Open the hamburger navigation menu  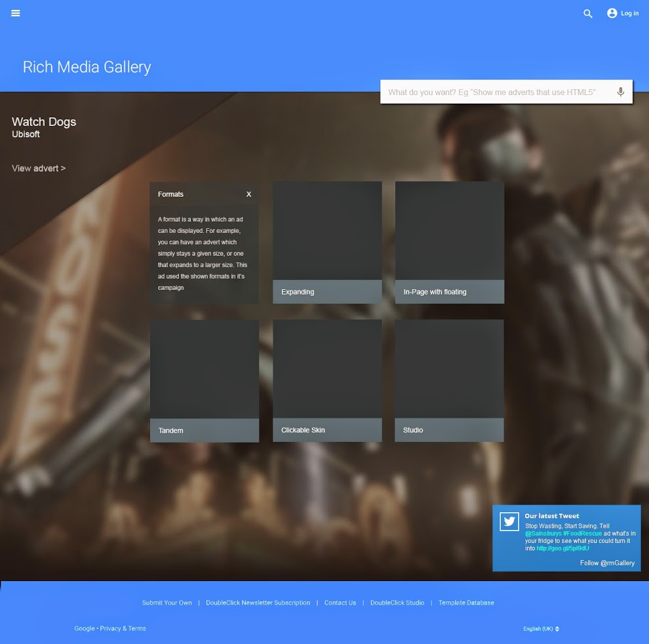[15, 13]
